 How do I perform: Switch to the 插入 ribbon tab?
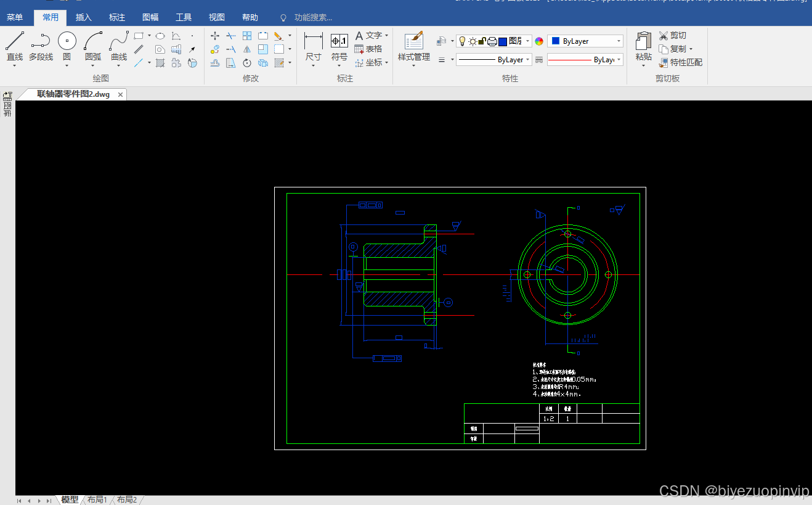84,17
